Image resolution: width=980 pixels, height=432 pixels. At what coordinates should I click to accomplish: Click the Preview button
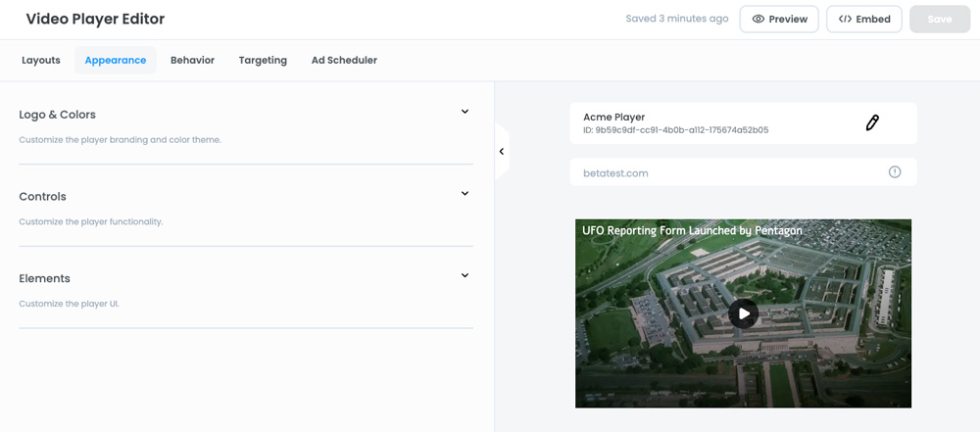tap(779, 19)
